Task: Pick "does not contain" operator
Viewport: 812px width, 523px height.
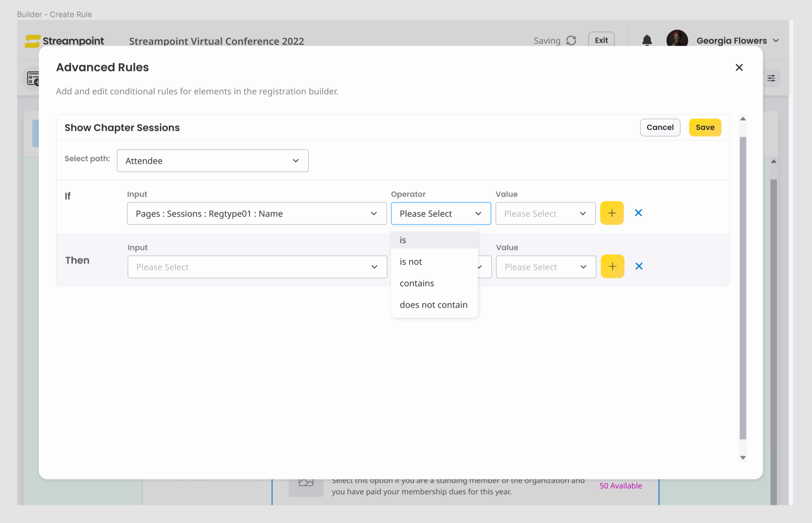Action: [434, 305]
